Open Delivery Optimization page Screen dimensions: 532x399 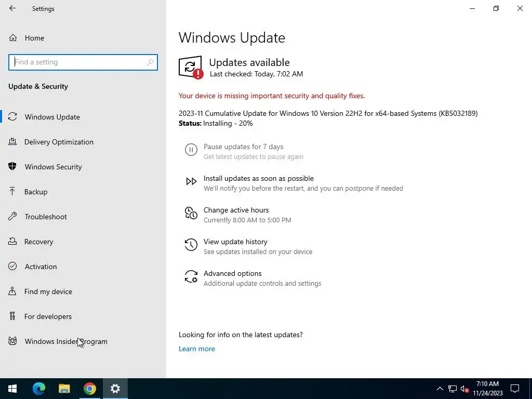coord(59,142)
